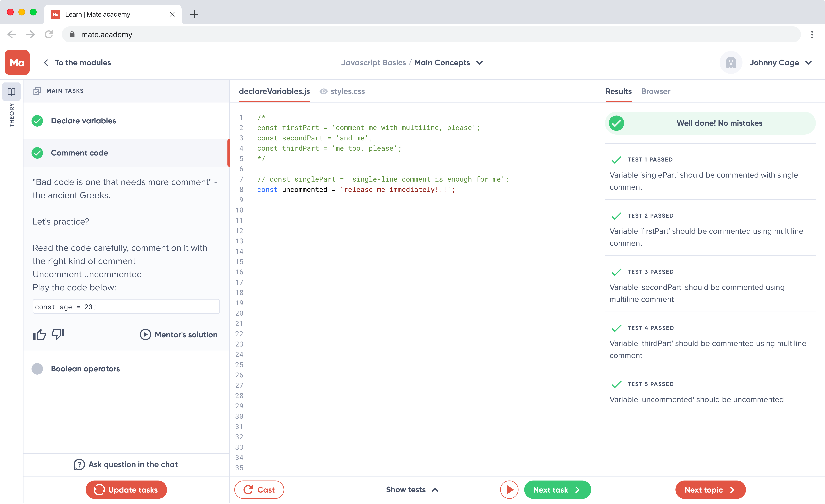The height and width of the screenshot is (504, 825).
Task: Reload the page with browser refresh icon
Action: pyautogui.click(x=49, y=35)
